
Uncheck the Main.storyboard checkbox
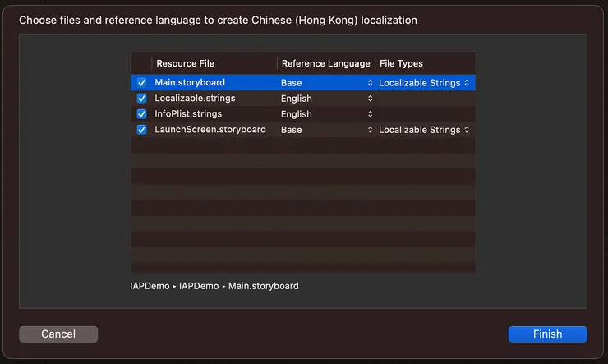pos(141,83)
